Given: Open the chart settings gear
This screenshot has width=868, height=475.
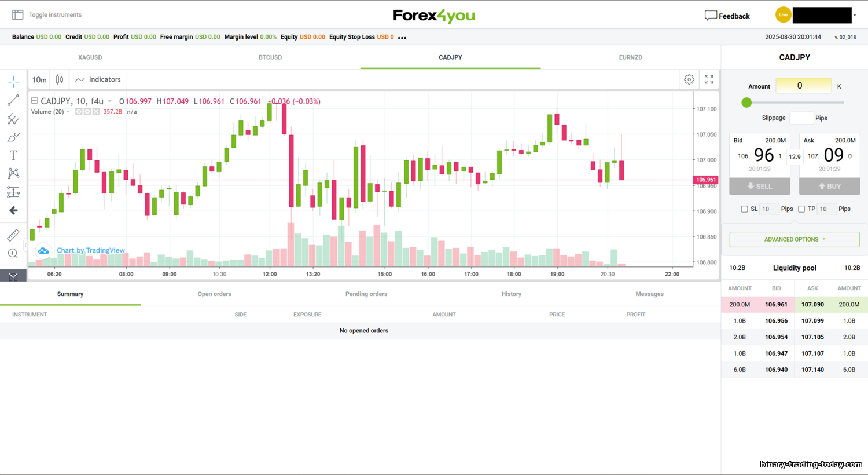Looking at the screenshot, I should click(x=689, y=79).
